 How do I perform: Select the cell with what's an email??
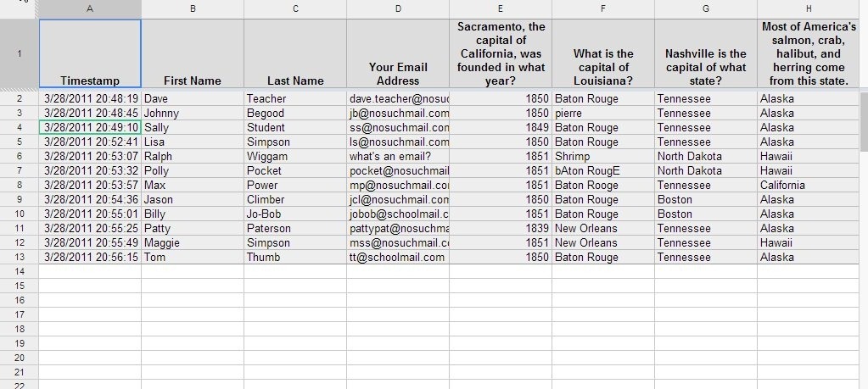coord(398,157)
